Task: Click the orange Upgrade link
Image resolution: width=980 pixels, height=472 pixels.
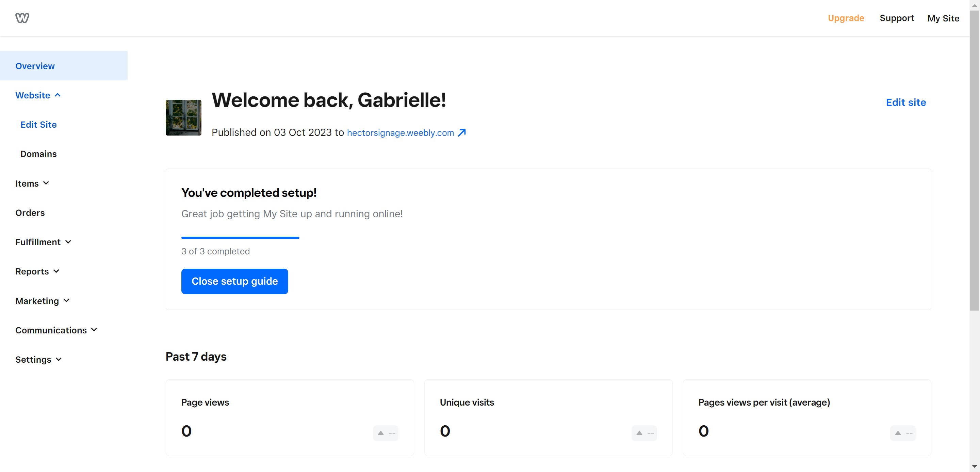Action: [x=846, y=18]
